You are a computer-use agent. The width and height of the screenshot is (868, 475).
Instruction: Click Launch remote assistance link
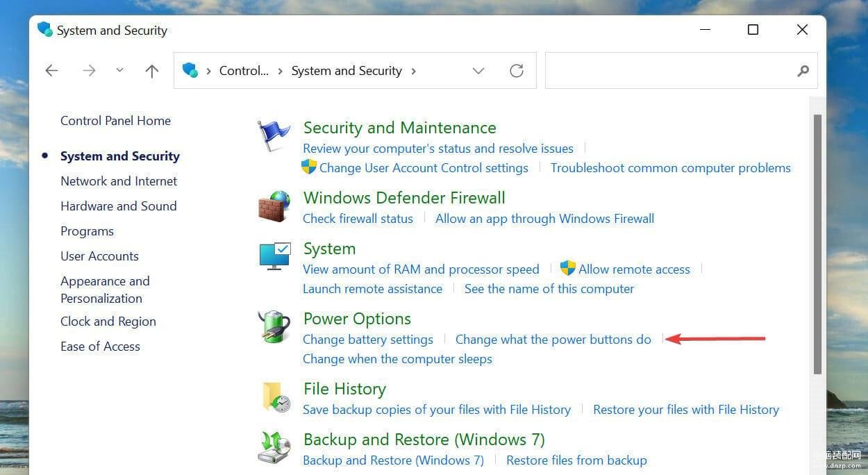(372, 288)
